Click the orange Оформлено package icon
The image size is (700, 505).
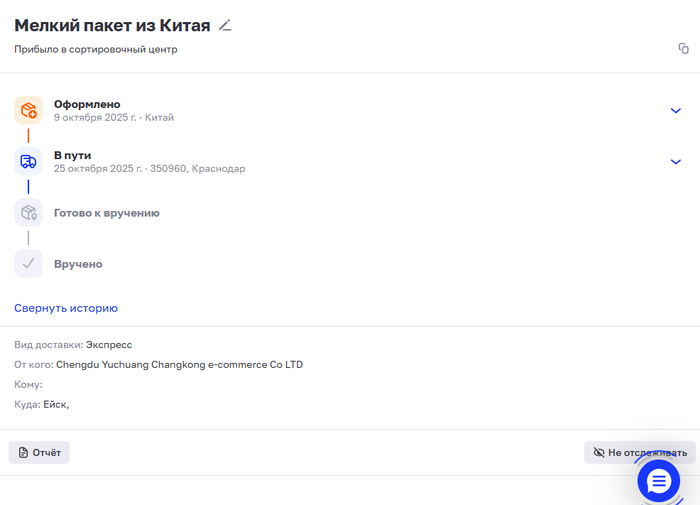click(x=28, y=110)
